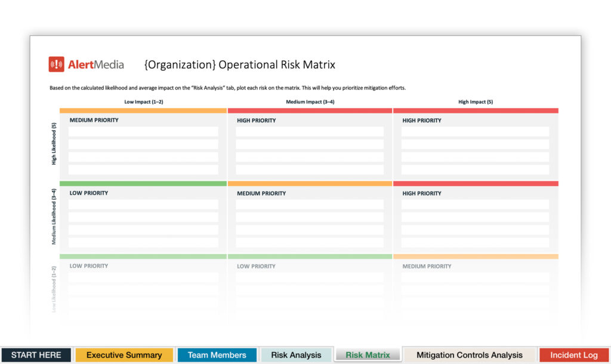This screenshot has height=364, width=611.
Task: Select the green bar in Medium Likelihood row
Action: (x=142, y=183)
